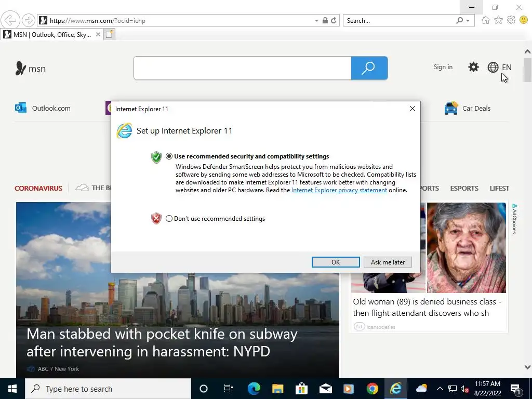Click the lock security icon in address bar
The image size is (532, 399).
point(325,20)
